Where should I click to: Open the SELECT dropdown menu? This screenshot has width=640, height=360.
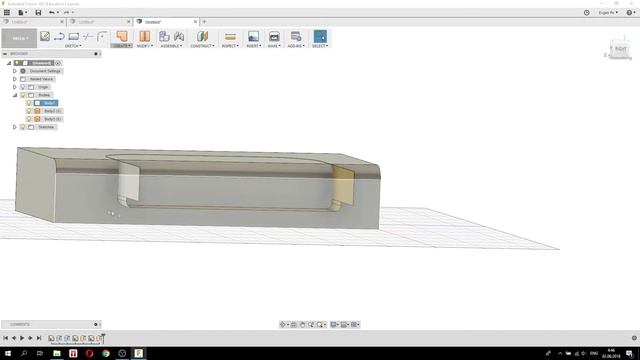point(320,46)
